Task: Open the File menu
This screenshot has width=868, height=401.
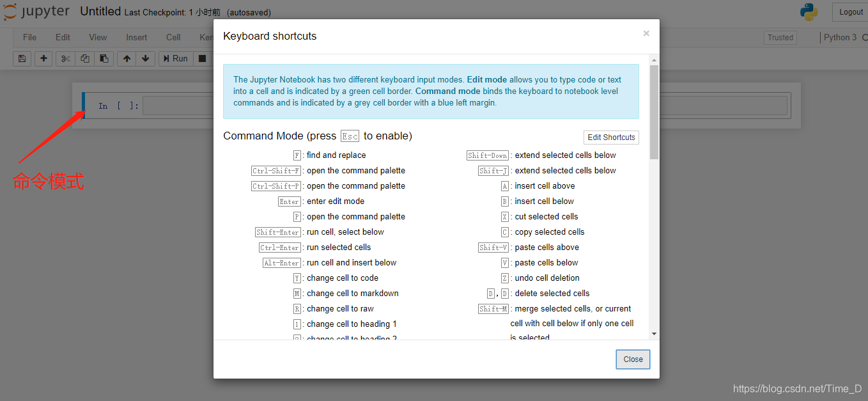Action: pyautogui.click(x=29, y=37)
